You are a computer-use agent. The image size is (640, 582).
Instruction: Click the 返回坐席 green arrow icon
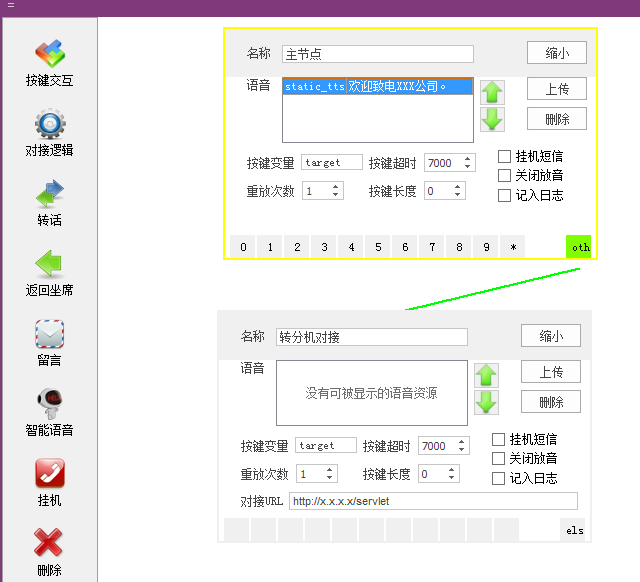(49, 263)
